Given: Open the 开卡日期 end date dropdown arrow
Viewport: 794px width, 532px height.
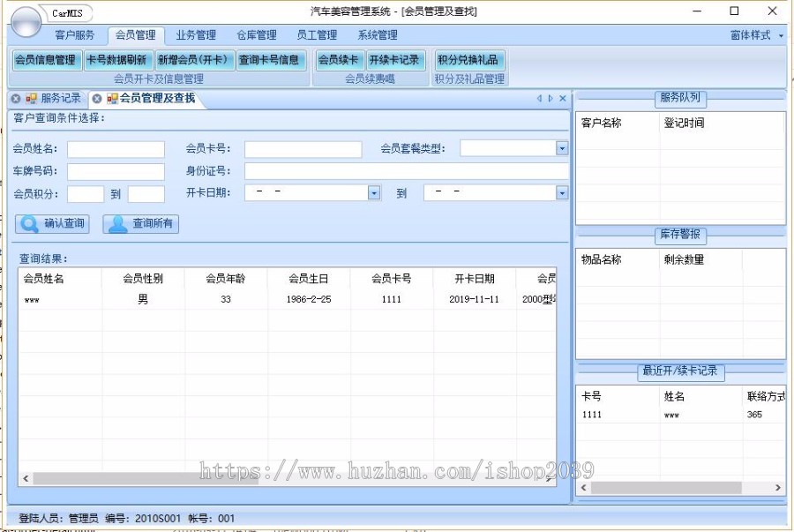Looking at the screenshot, I should 562,193.
